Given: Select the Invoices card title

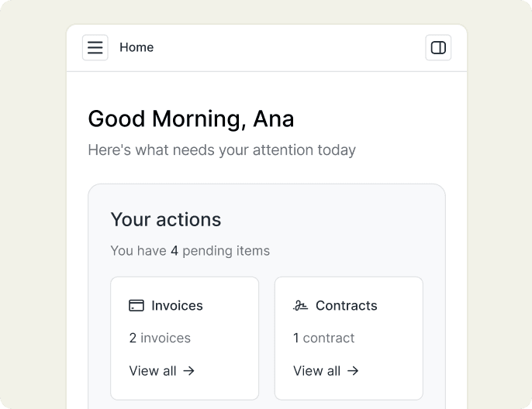Looking at the screenshot, I should (177, 305).
